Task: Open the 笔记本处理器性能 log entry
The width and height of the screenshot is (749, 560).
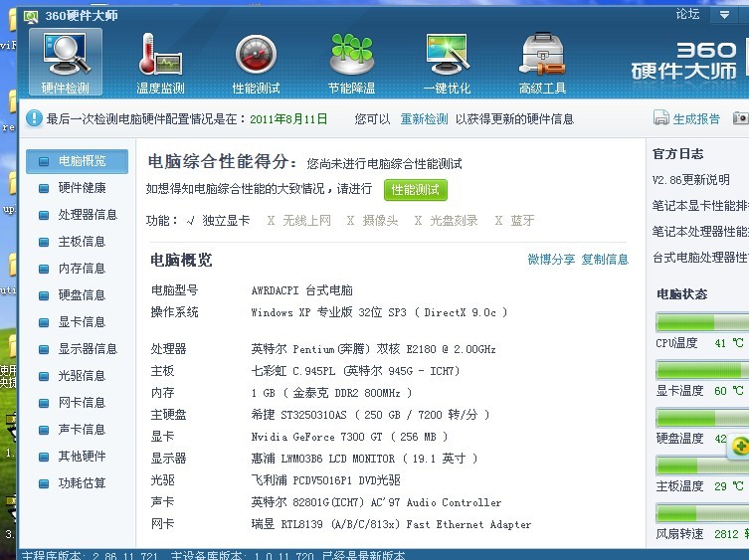Action: click(700, 232)
